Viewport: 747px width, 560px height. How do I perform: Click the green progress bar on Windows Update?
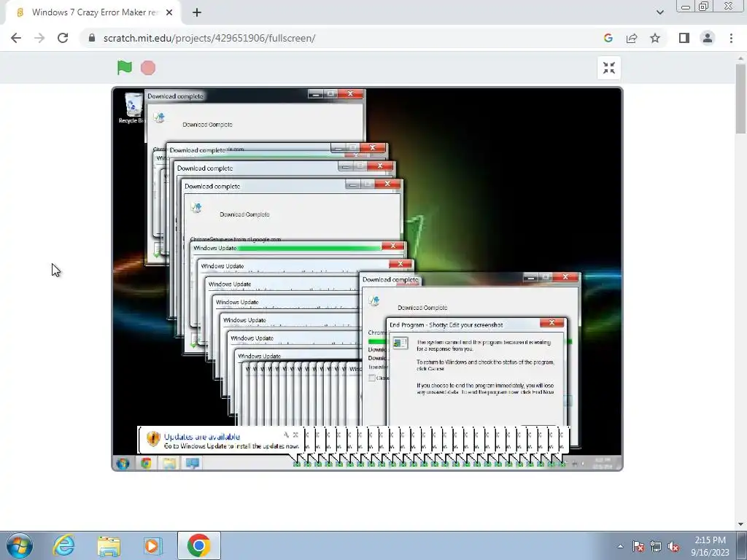tap(309, 248)
